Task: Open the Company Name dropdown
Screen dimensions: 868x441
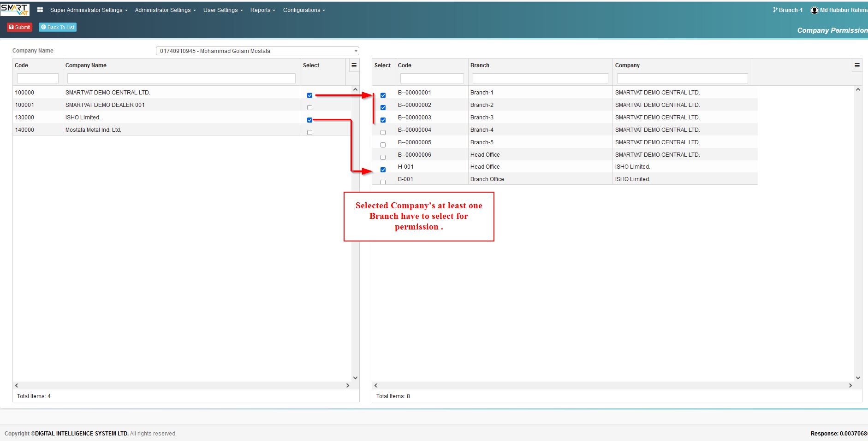Action: pos(257,51)
